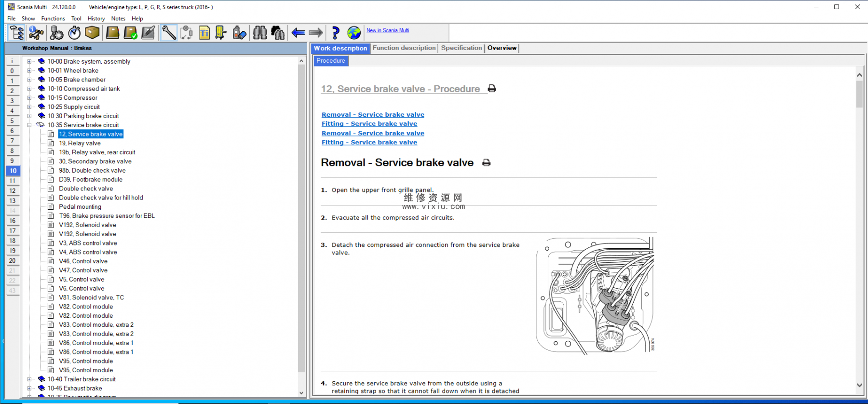Viewport: 868px width, 404px height.
Task: Select the piston and gear engine components icon
Action: coord(56,33)
